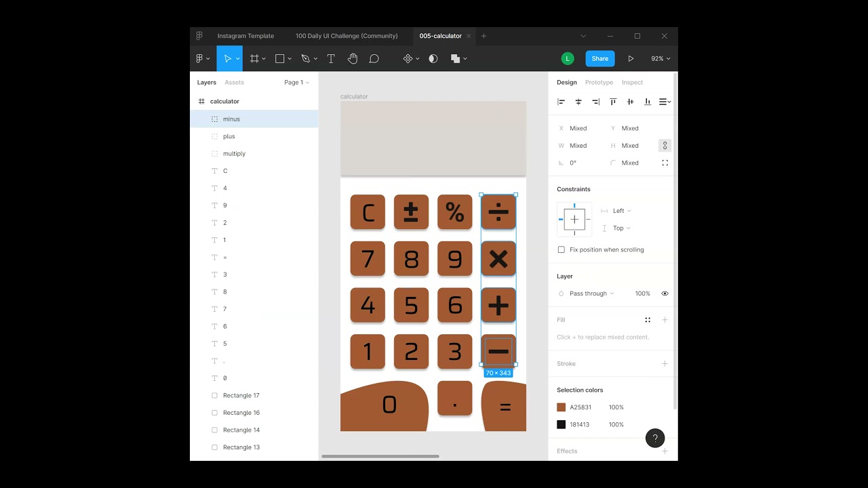Click the independent corners icon
Screen dimensions: 868x488
point(665,163)
